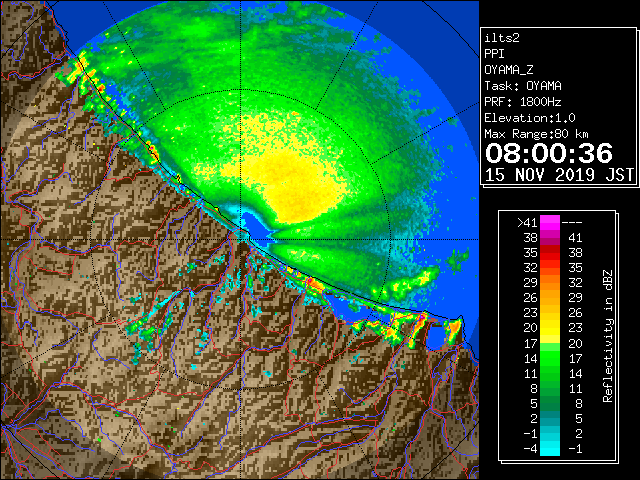Image resolution: width=640 pixels, height=480 pixels.
Task: Click the red '35' legend color band
Action: pos(550,253)
